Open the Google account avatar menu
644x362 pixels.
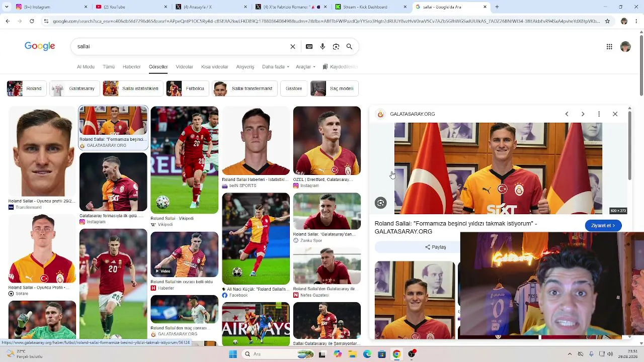[x=625, y=47]
